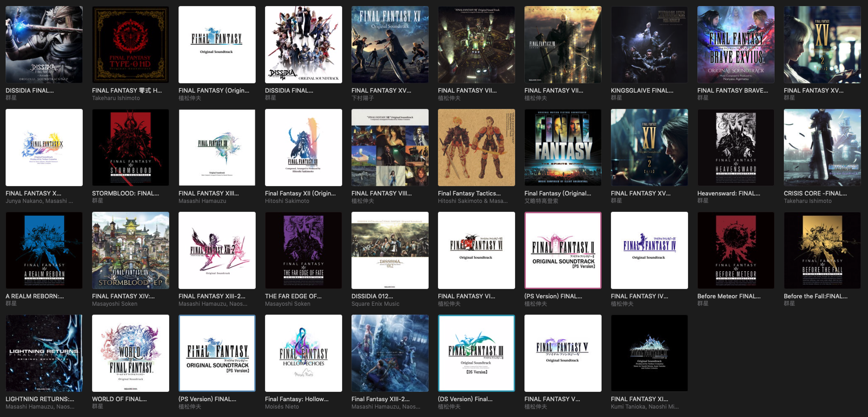The image size is (868, 417).
Task: Click artist Takeharu Ishimoto under TYPE-0 album
Action: point(116,98)
